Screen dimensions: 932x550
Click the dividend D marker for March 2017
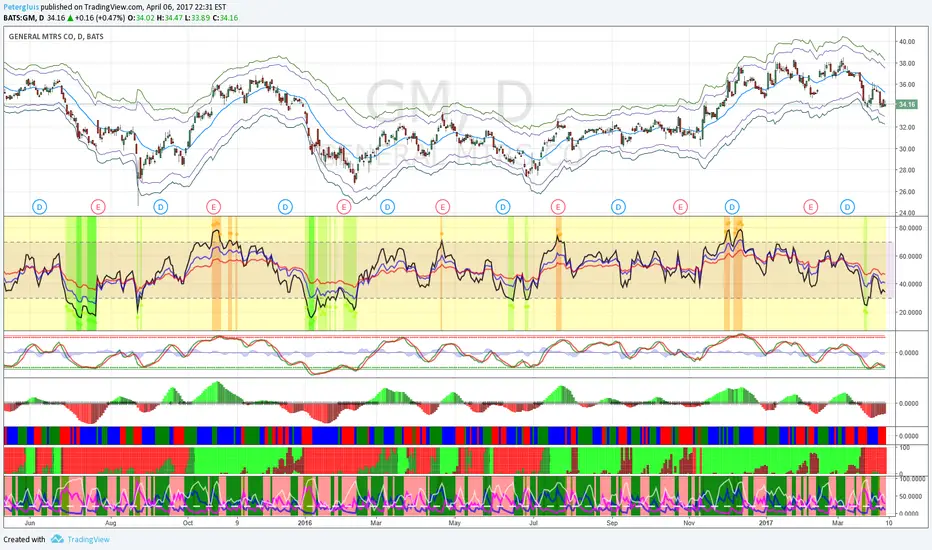point(847,207)
